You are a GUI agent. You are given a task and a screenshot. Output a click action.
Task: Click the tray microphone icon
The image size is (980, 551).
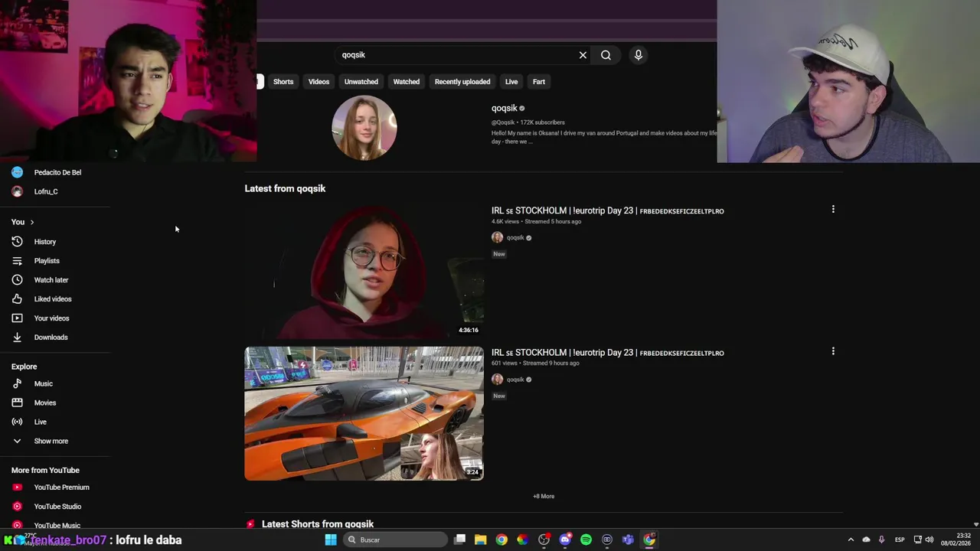[x=882, y=540]
